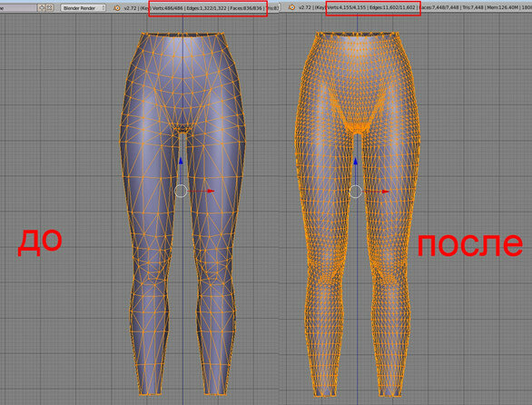Open the Blender Render engine dropdown
This screenshot has height=405, width=532.
[84, 8]
